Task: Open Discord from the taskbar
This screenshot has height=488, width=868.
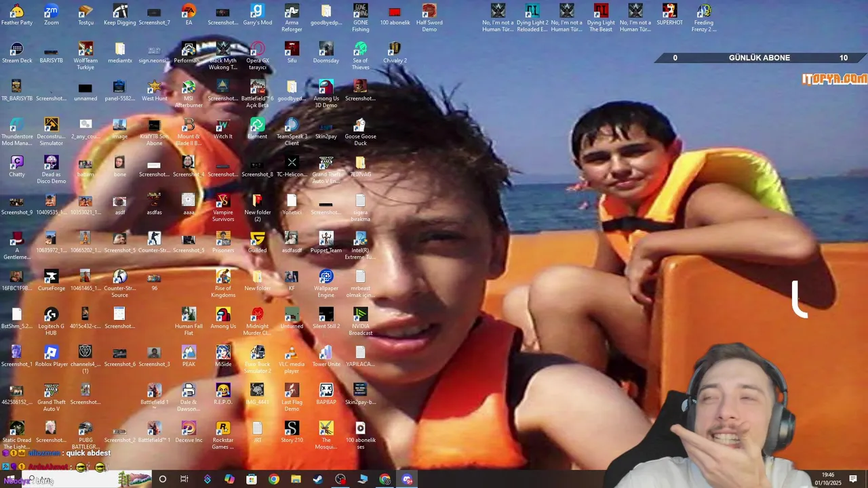Action: 407,479
